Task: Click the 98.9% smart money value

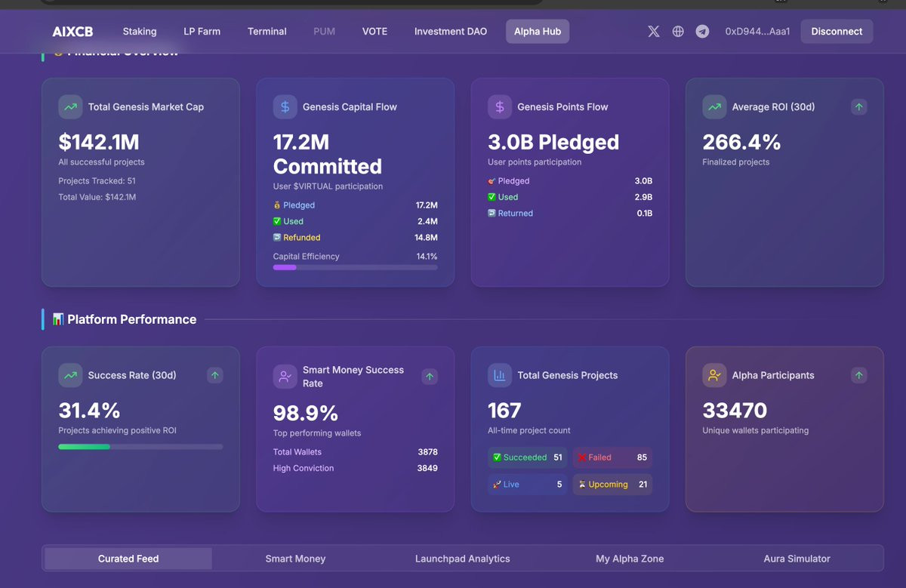Action: [x=306, y=413]
